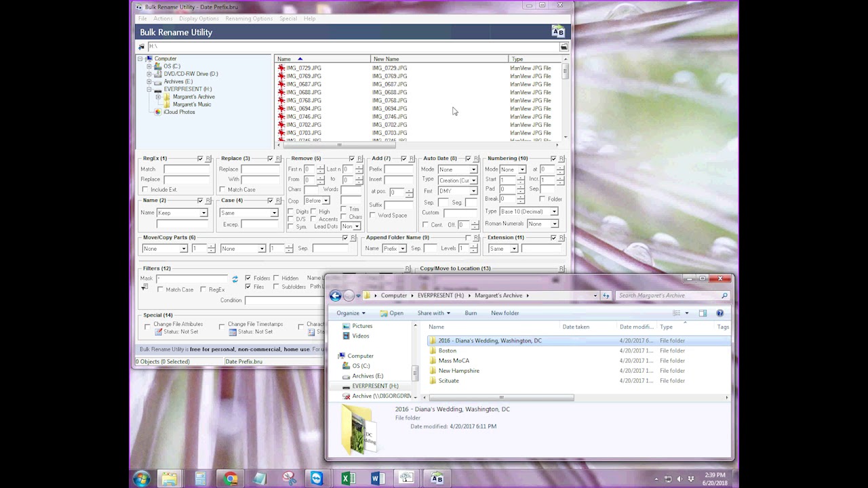Click New folder in Explorer toolbar

[505, 313]
